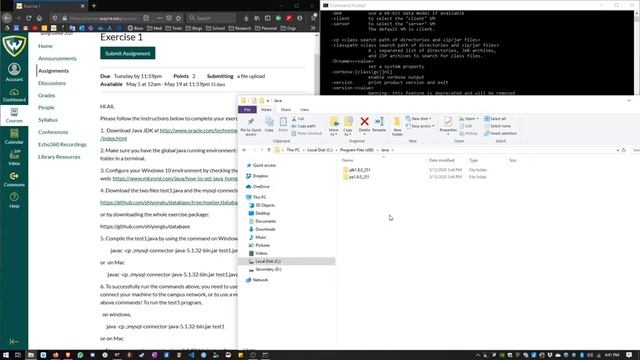Collapse the Canvas global navigation arrow

pos(14,341)
